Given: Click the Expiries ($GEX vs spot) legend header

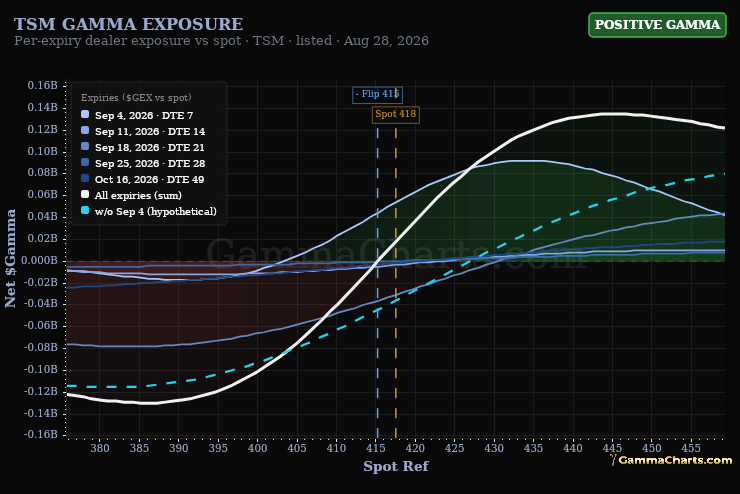Looking at the screenshot, I should point(136,98).
